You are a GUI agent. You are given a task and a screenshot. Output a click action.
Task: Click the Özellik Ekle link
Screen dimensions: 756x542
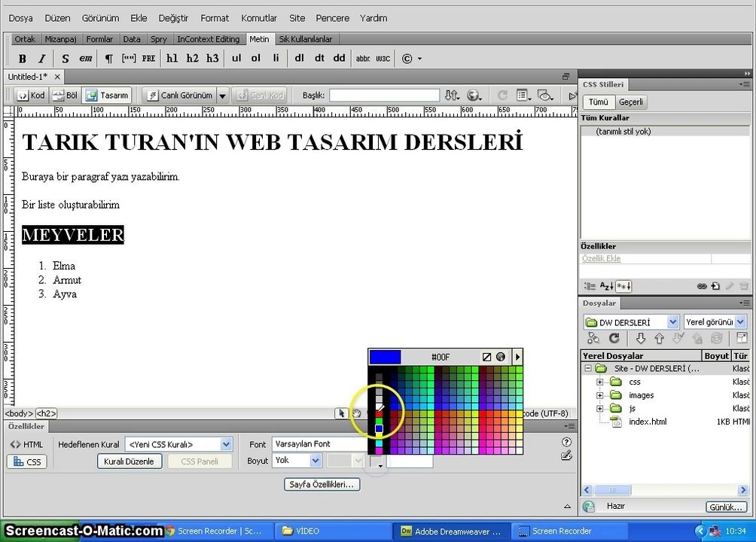tap(601, 258)
